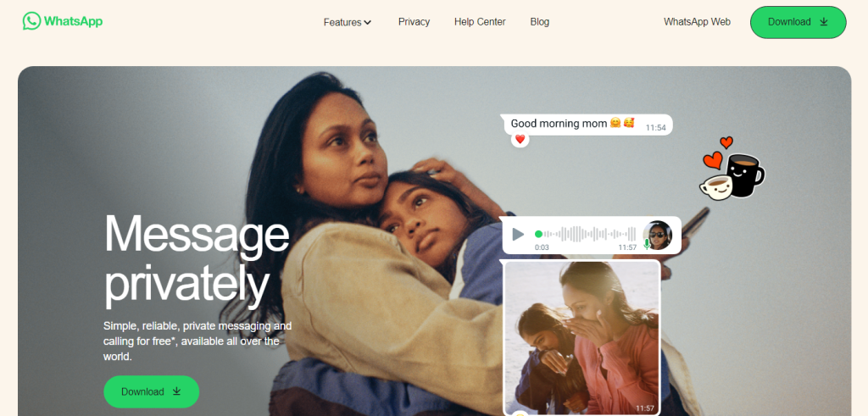Image resolution: width=868 pixels, height=416 pixels.
Task: Open the Privacy page
Action: tap(414, 21)
